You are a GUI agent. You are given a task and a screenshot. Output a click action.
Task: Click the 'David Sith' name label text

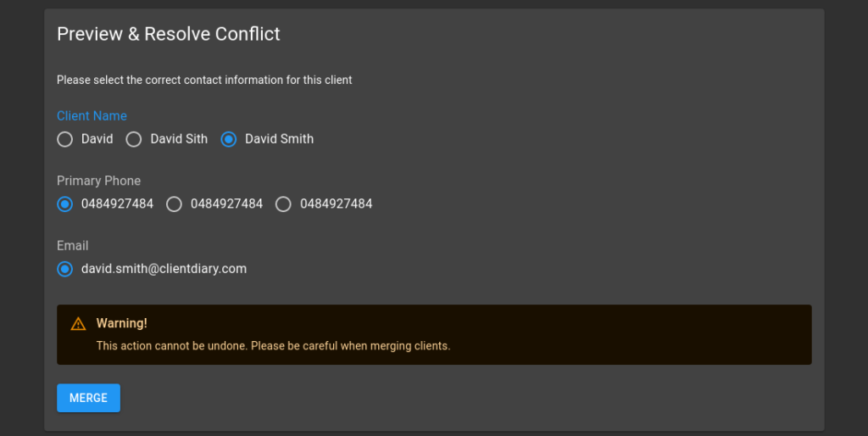179,138
